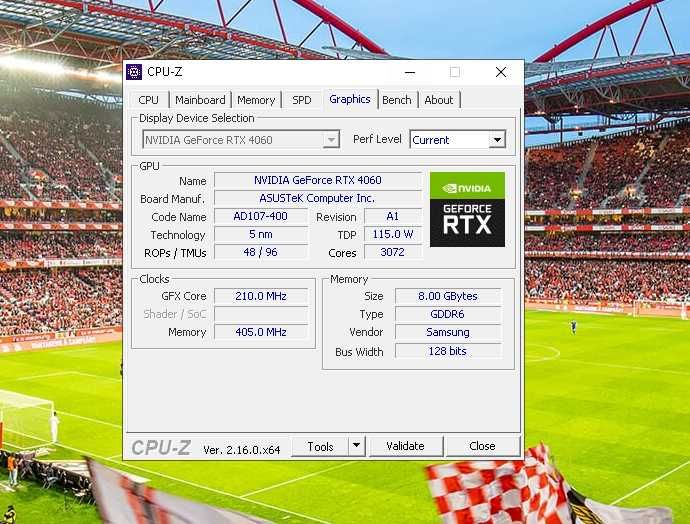Open the Mainboard tab
The width and height of the screenshot is (690, 524).
200,100
